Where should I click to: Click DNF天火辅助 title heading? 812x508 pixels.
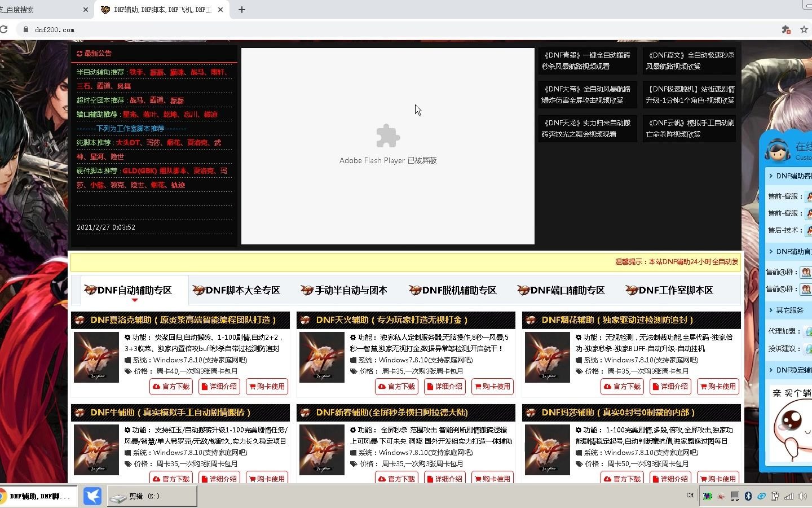[x=392, y=320]
